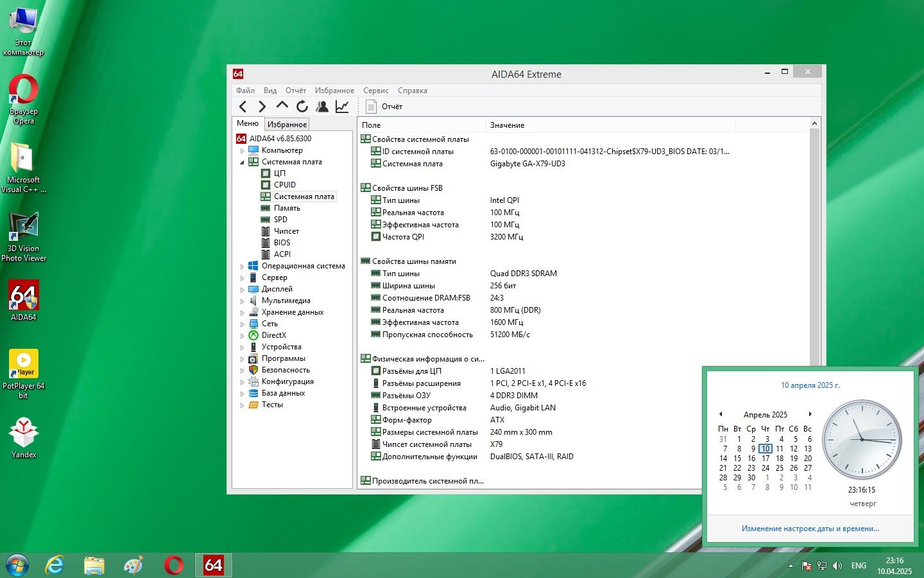This screenshot has height=578, width=924.
Task: Go up one level with the Up arrow
Action: click(x=282, y=105)
